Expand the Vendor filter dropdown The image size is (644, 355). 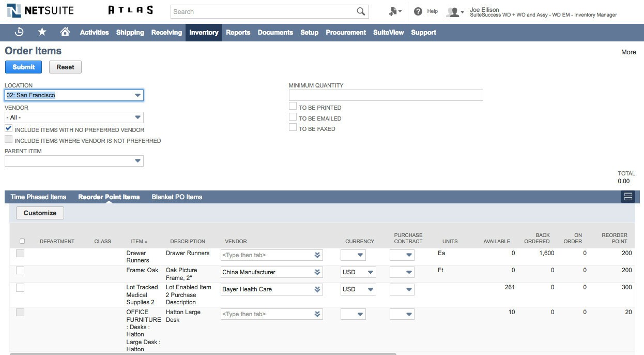(x=137, y=117)
